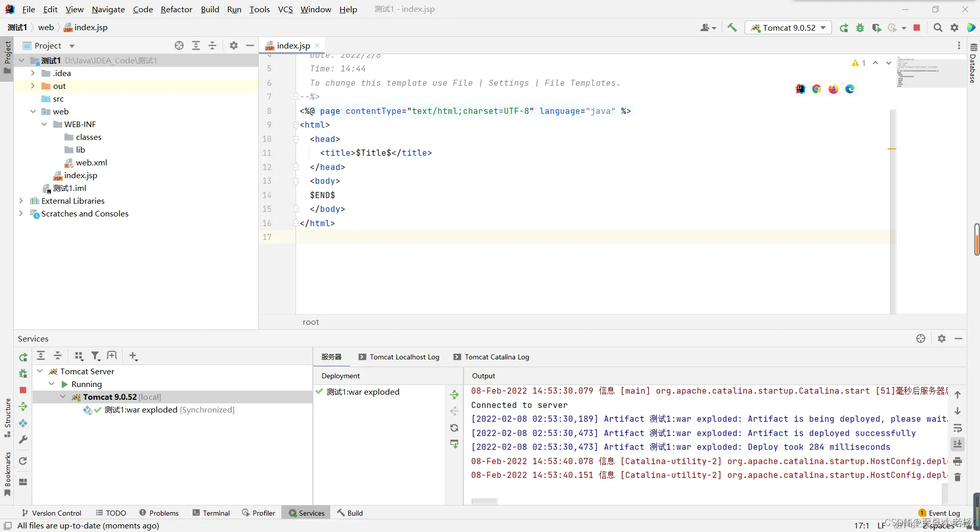Select Opened File locate icon in Project panel

tap(179, 45)
